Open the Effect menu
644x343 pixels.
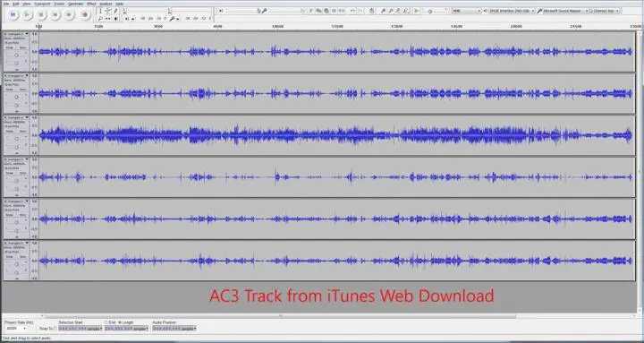click(91, 4)
